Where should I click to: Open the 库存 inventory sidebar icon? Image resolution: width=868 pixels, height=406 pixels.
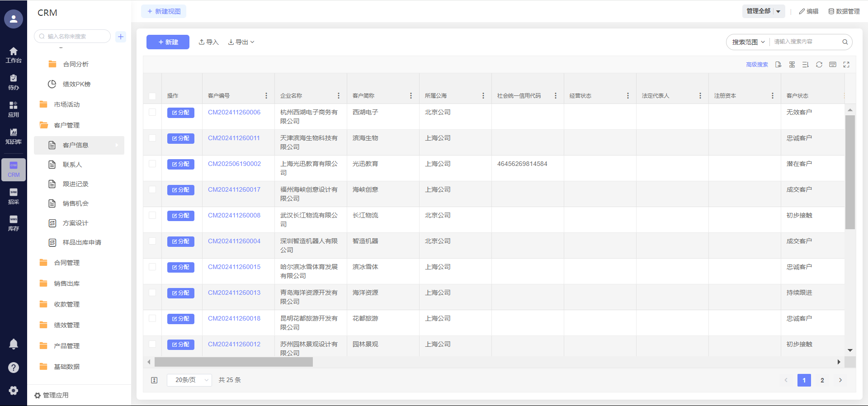coord(14,223)
